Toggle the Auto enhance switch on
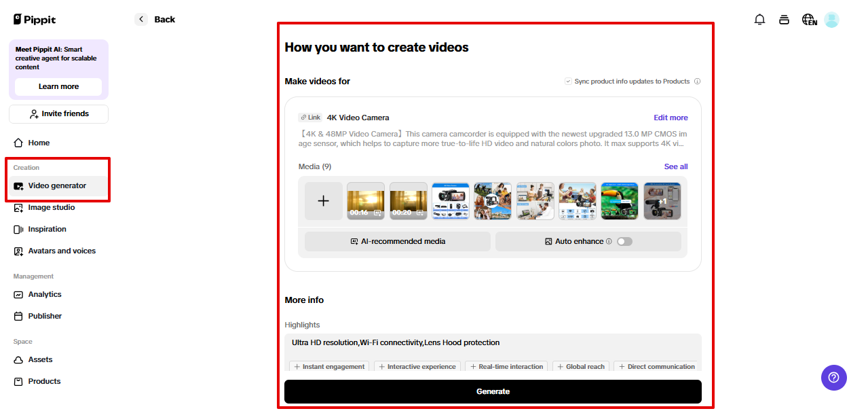The image size is (868, 411). tap(624, 241)
